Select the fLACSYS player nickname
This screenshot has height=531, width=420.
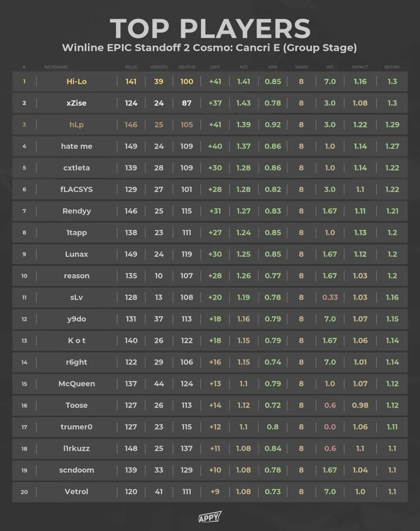(x=77, y=189)
